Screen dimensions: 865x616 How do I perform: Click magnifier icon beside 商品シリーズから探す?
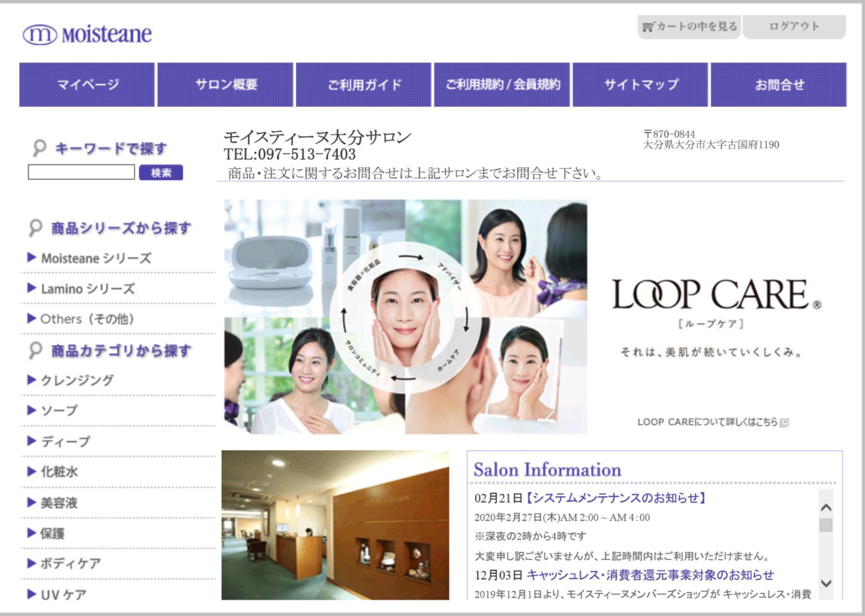tap(36, 228)
